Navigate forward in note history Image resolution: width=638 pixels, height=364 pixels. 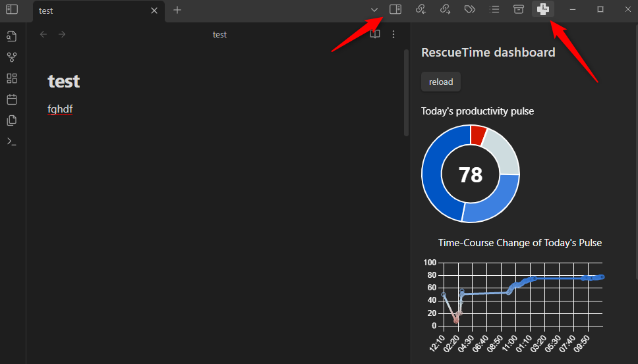tap(62, 34)
